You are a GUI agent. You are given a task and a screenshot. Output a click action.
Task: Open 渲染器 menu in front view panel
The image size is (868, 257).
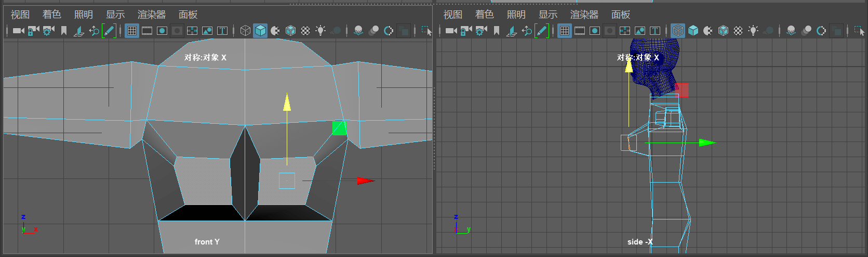click(152, 15)
